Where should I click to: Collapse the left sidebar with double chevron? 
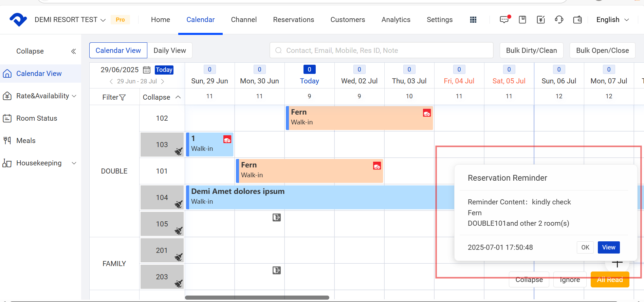pos(73,51)
